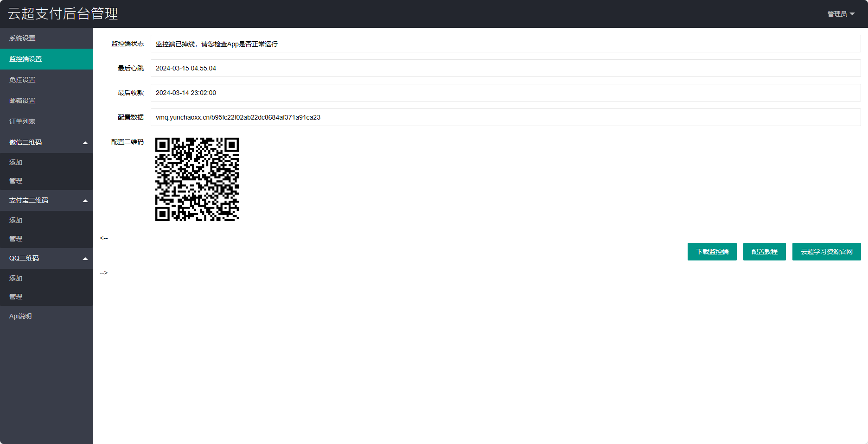Click 管理 under 微信二维码

(16, 181)
